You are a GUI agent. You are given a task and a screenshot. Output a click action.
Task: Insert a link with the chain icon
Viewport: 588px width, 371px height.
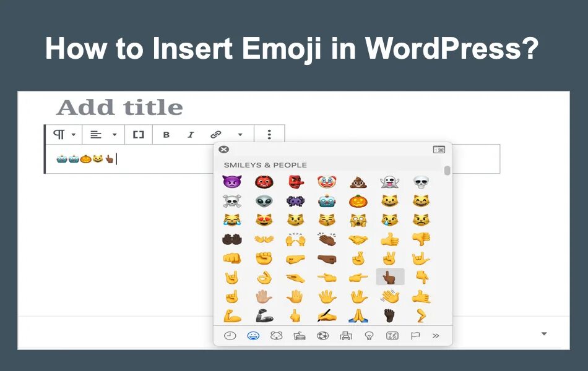[x=215, y=134]
